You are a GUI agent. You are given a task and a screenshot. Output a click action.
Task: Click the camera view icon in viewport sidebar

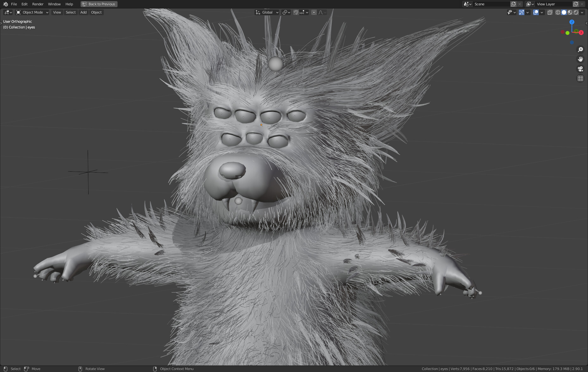coord(580,69)
